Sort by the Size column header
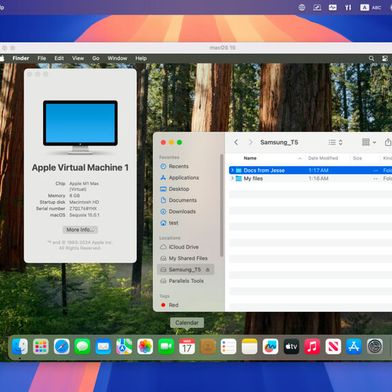 point(357,158)
